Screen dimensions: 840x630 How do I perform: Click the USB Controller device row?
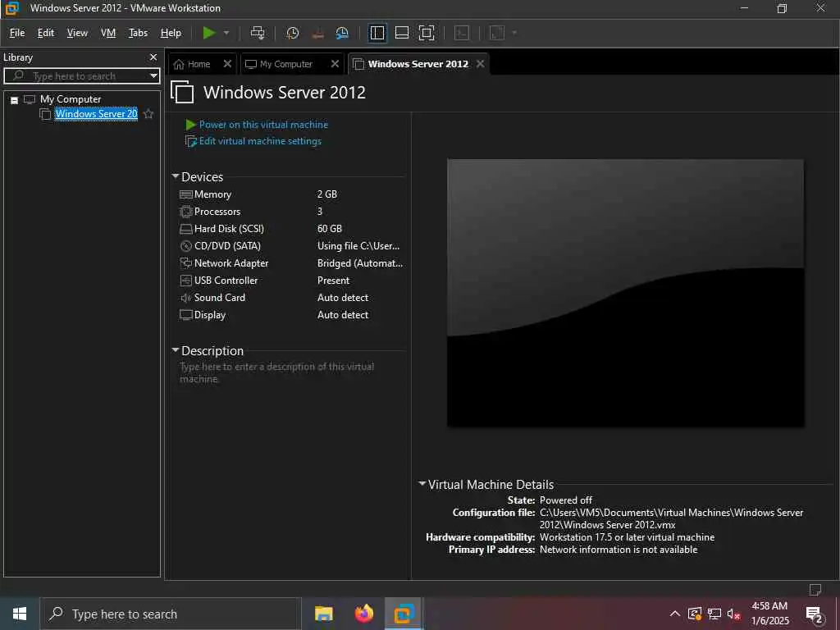pos(291,281)
